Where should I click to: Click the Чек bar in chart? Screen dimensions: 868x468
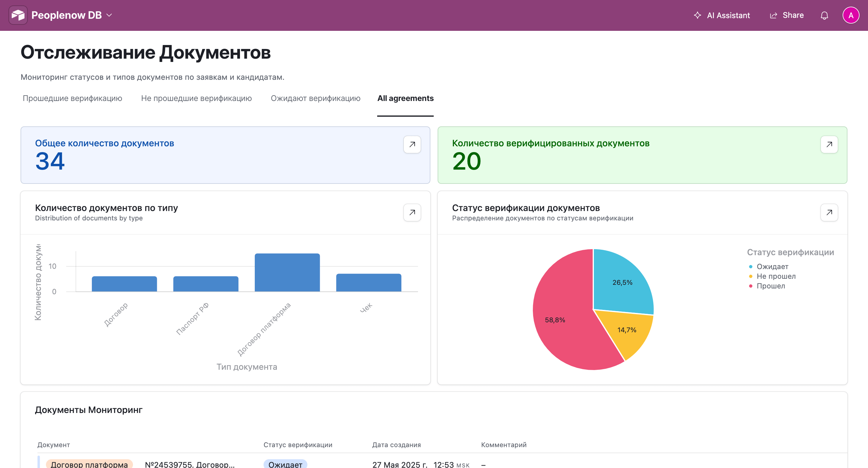coord(369,283)
